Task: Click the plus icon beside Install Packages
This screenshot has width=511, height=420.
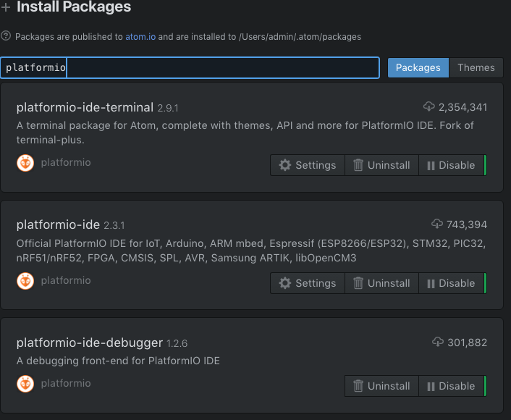Action: [x=6, y=8]
